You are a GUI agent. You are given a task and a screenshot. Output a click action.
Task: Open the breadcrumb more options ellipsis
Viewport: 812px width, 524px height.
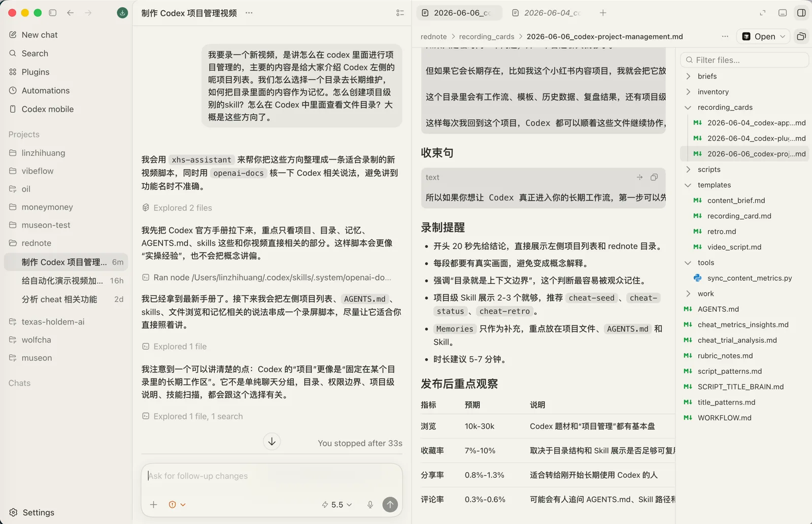point(725,36)
